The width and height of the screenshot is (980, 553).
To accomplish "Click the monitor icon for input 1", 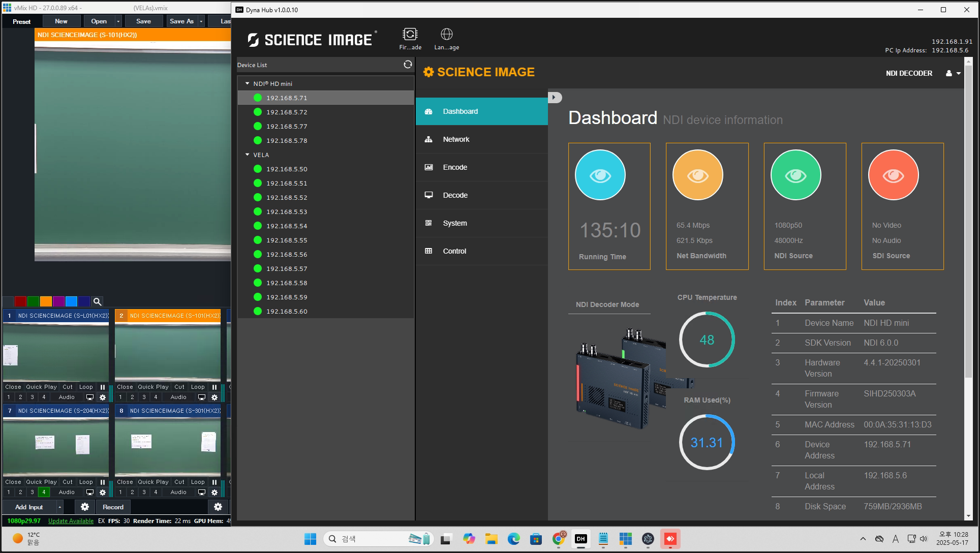I will (x=90, y=397).
